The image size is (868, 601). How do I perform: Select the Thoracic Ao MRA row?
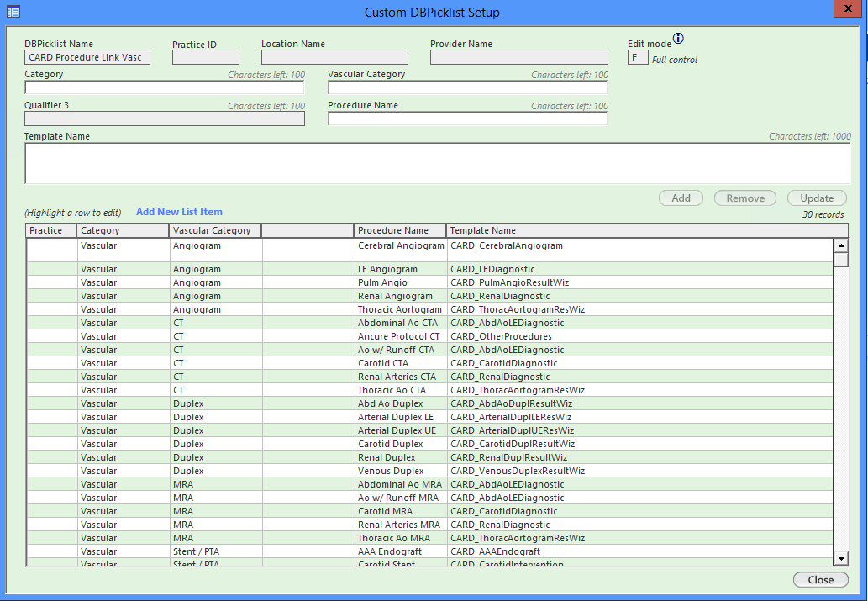(429, 538)
